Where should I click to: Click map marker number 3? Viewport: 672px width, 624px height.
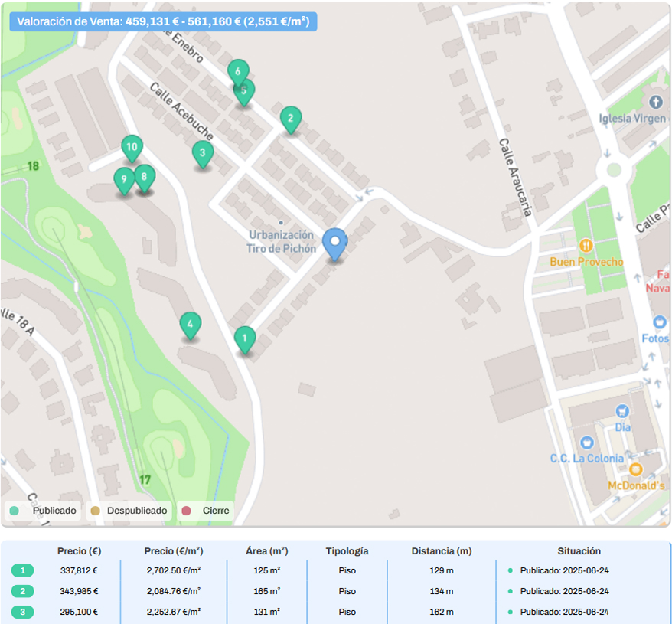tap(202, 153)
